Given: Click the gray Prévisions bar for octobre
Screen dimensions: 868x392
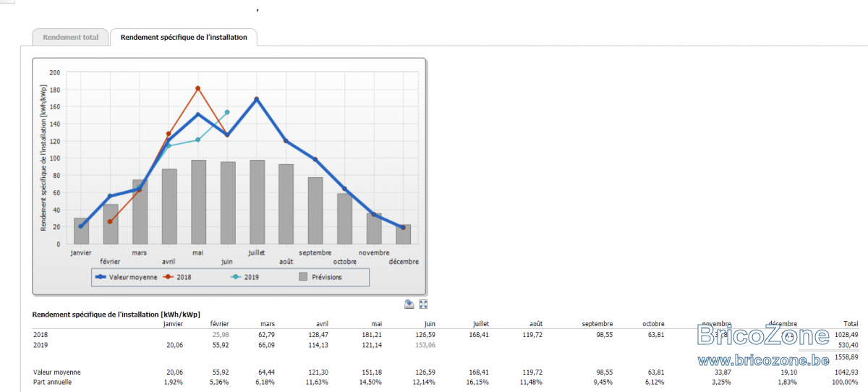Looking at the screenshot, I should coord(344,218).
